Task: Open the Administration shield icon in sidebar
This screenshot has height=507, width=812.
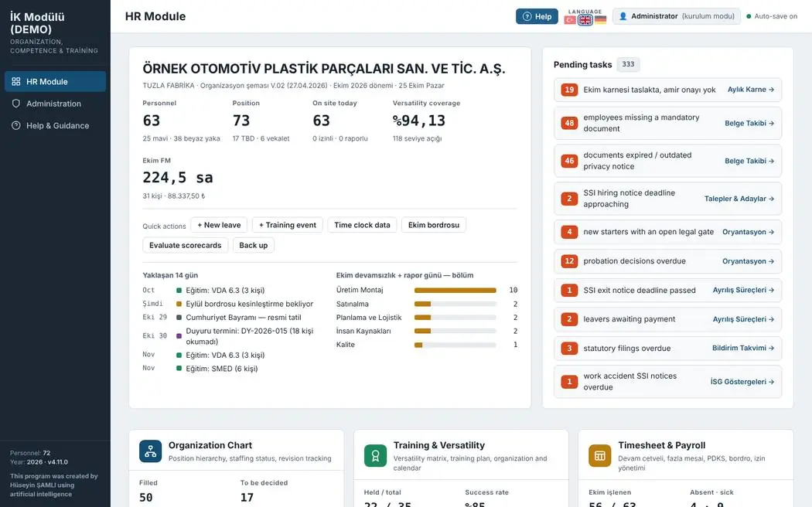Action: point(16,104)
